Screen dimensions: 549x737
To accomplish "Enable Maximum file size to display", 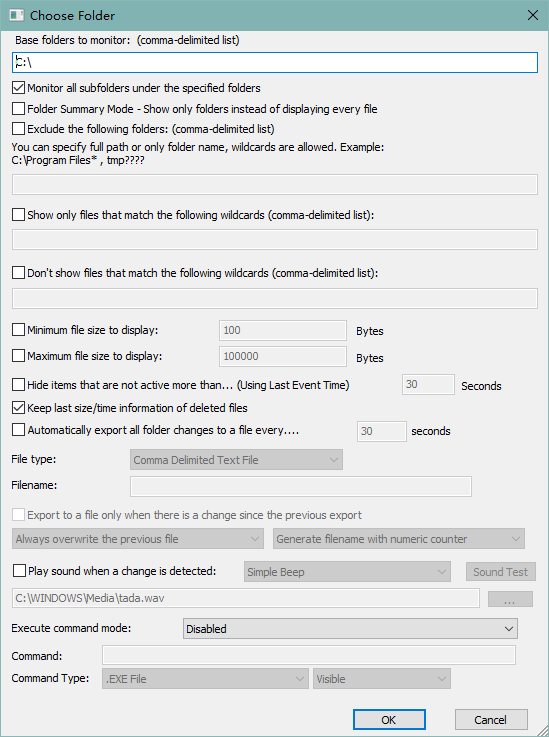I will click(x=18, y=356).
